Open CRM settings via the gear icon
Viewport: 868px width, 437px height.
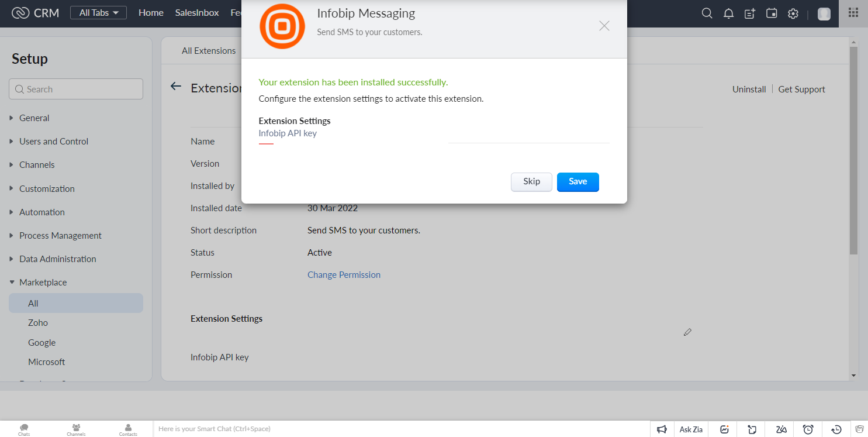click(793, 13)
